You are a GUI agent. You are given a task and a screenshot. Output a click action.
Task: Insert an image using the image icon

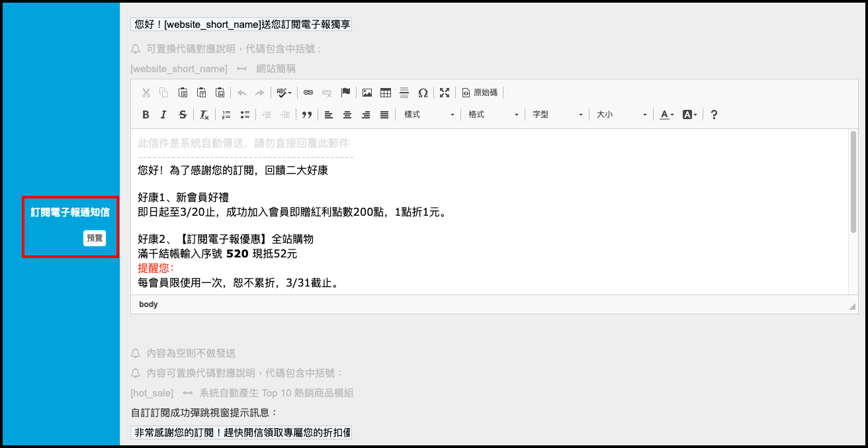(367, 93)
